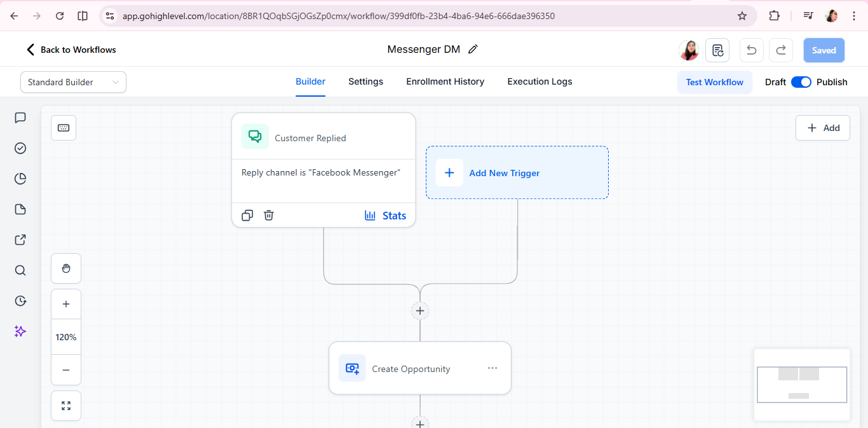Select the history clock icon in sidebar
Image resolution: width=868 pixels, height=428 pixels.
click(20, 301)
